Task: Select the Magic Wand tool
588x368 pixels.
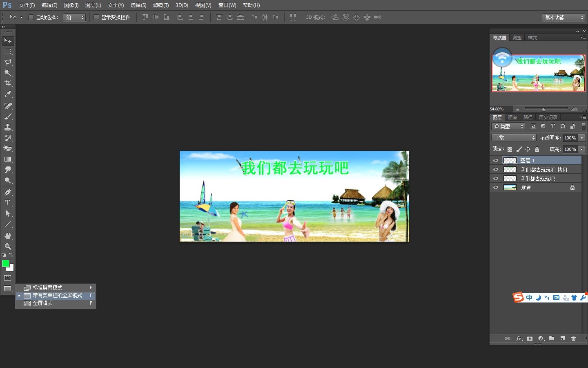Action: tap(7, 73)
